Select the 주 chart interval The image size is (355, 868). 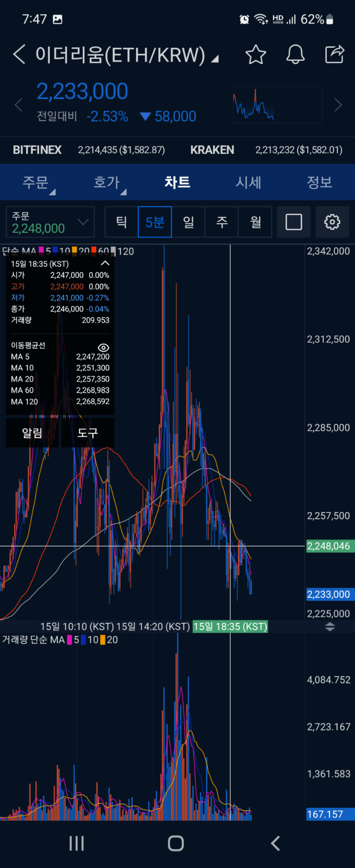coord(222,222)
